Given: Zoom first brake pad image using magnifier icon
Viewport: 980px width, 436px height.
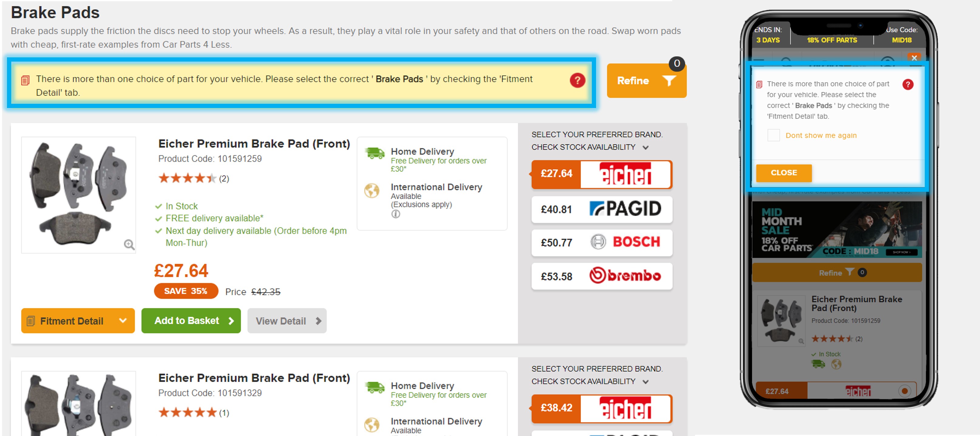Looking at the screenshot, I should pyautogui.click(x=129, y=244).
